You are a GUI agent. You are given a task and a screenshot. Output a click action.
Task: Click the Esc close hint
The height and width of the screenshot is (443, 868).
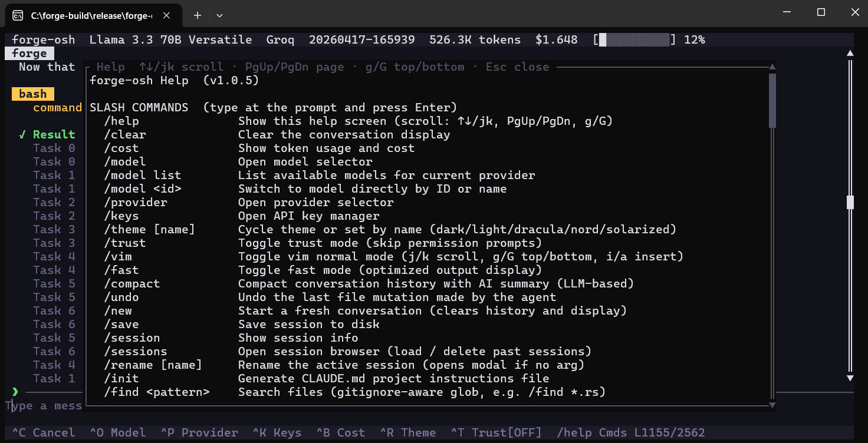pyautogui.click(x=518, y=67)
